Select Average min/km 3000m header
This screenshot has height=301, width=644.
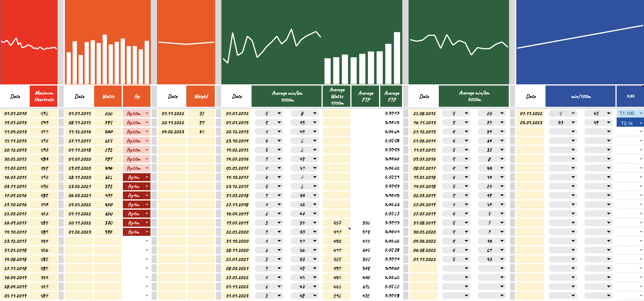pos(474,96)
